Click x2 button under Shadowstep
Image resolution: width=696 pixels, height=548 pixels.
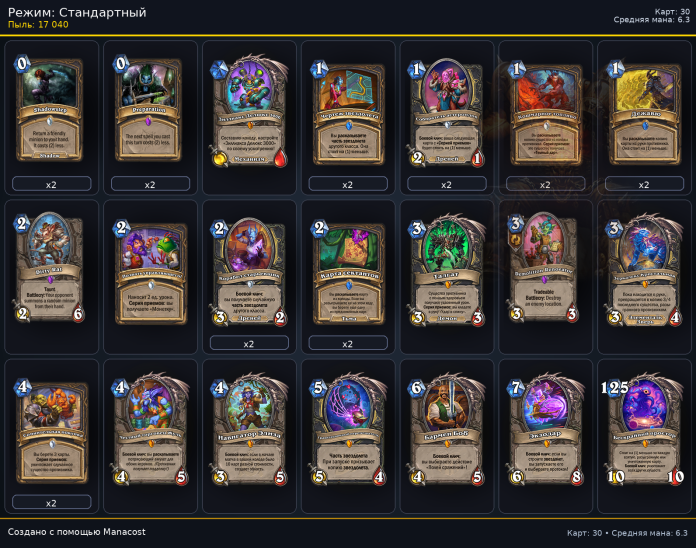[51, 184]
